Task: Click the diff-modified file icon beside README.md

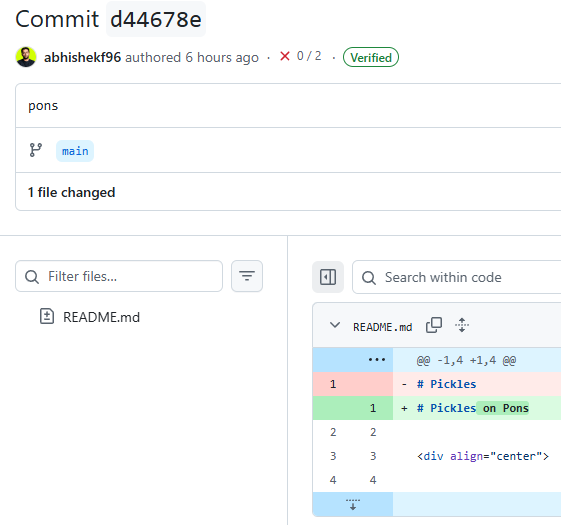Action: coord(47,316)
